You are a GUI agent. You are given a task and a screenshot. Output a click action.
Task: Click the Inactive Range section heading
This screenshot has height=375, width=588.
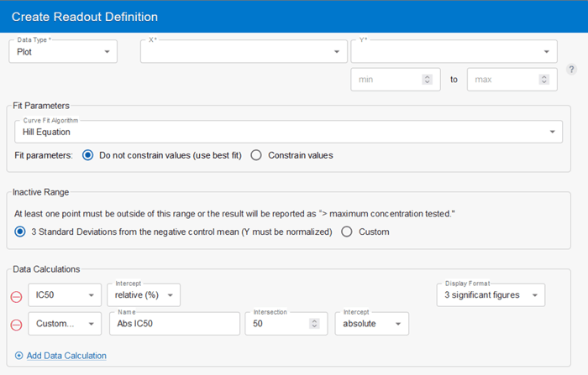tap(41, 192)
